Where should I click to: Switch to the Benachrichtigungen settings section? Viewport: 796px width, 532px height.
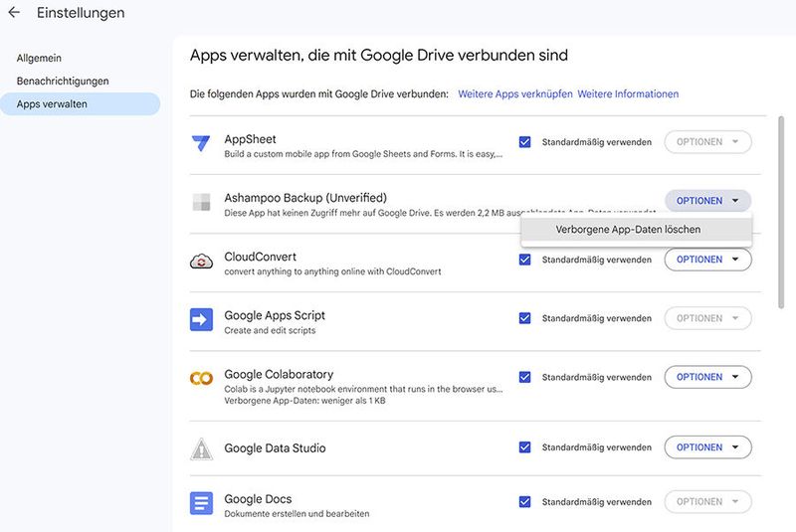pyautogui.click(x=63, y=82)
